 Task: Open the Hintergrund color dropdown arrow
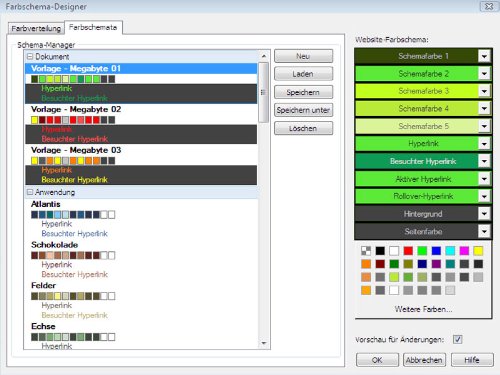pyautogui.click(x=484, y=214)
